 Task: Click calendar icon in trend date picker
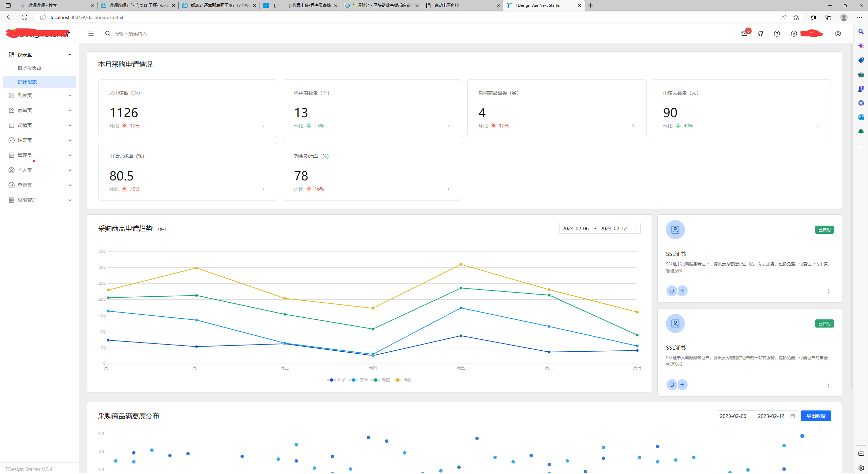click(x=635, y=228)
